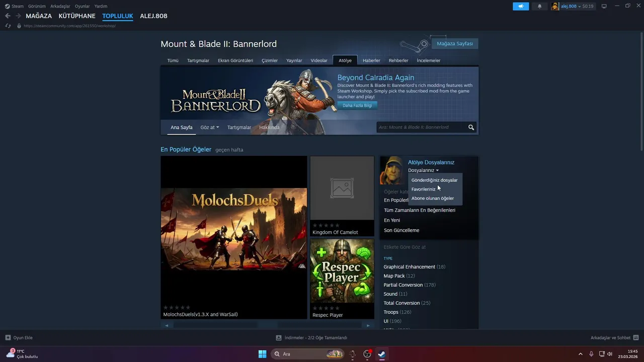Viewport: 644px width, 362px height.
Task: Click the announcements megaphone icon
Action: (x=521, y=6)
